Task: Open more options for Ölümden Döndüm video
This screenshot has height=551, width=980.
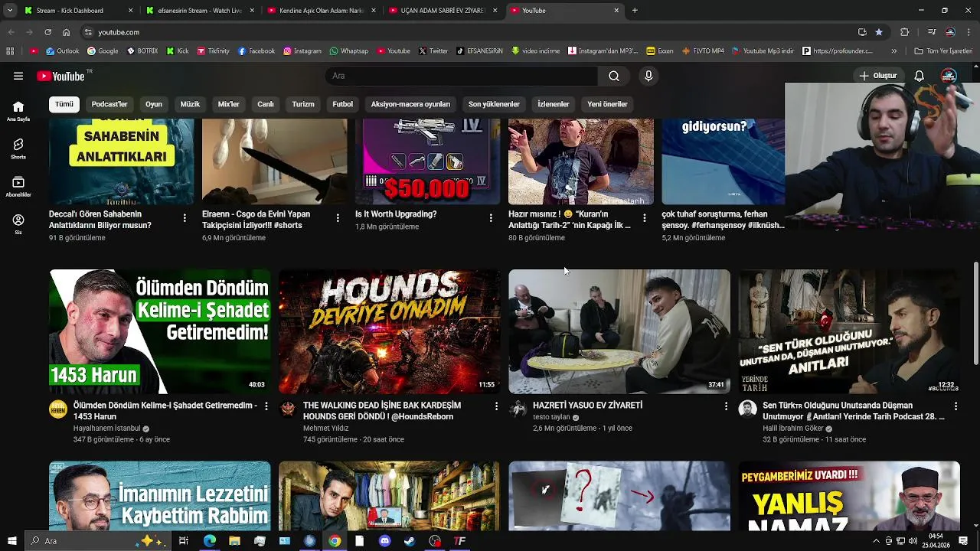Action: (x=266, y=406)
